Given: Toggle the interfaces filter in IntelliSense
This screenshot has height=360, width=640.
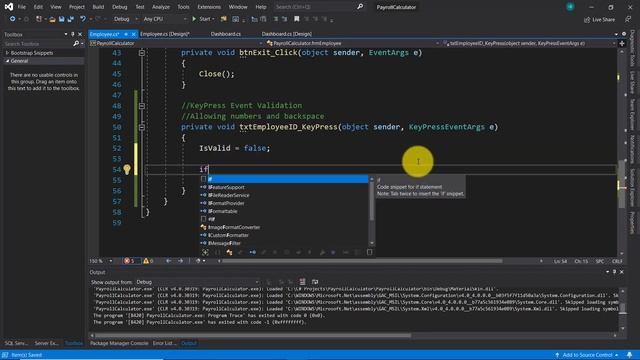Looking at the screenshot, I should coord(253,252).
